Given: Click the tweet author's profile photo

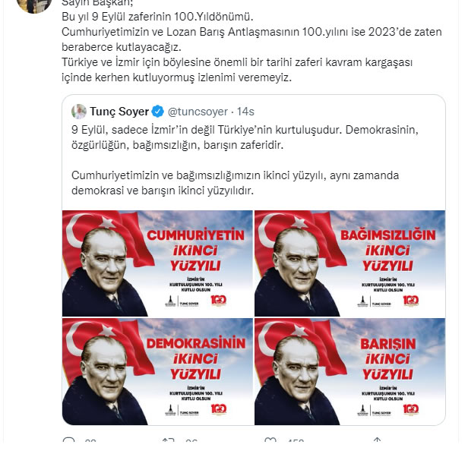Looking at the screenshot, I should point(34,6).
